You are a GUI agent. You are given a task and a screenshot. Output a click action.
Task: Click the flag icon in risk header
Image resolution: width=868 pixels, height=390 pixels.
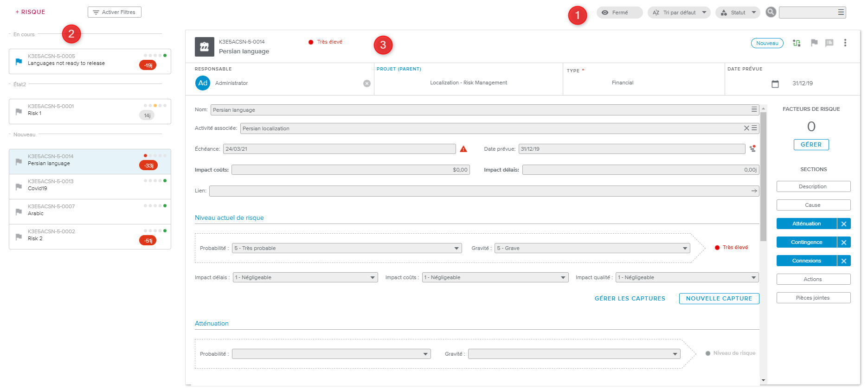[814, 43]
